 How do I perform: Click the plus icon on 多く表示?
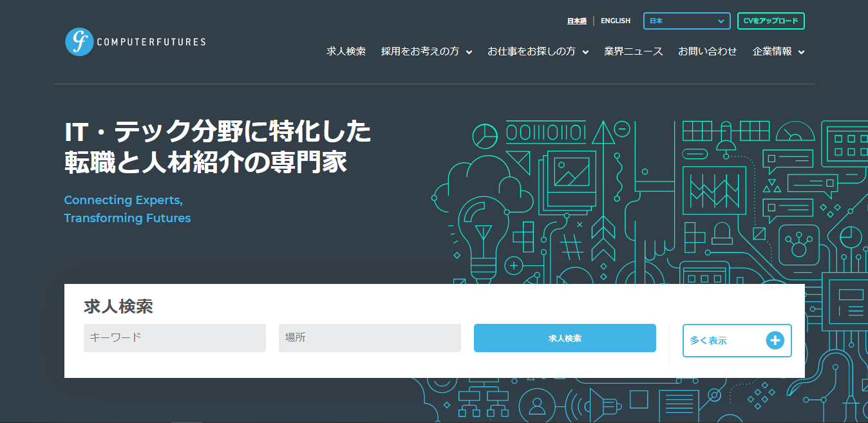(x=774, y=341)
